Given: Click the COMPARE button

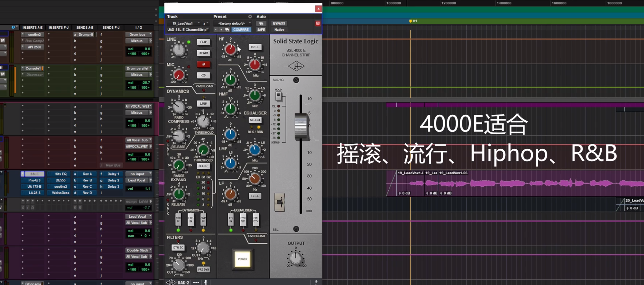Looking at the screenshot, I should point(241,30).
